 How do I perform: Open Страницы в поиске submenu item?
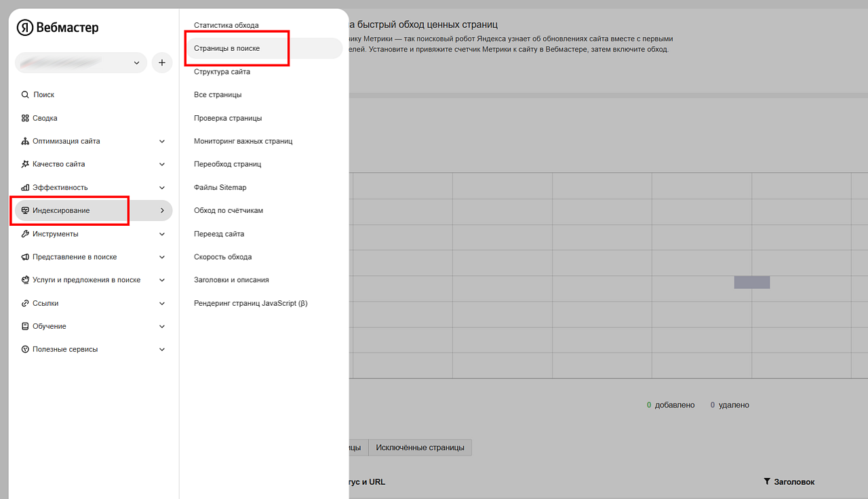pyautogui.click(x=226, y=49)
